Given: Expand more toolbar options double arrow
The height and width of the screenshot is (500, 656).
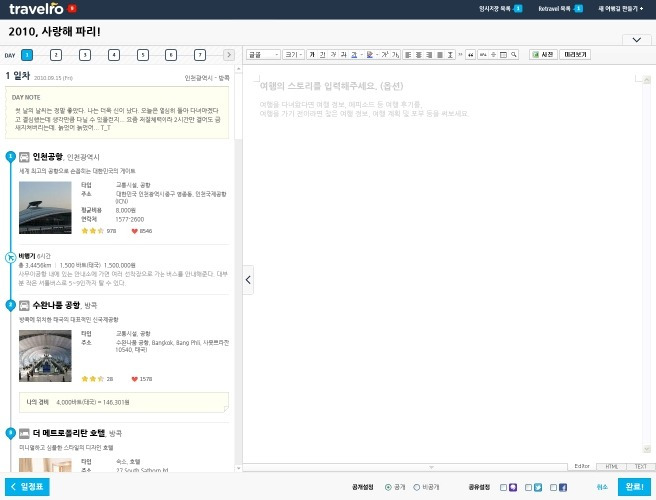Looking at the screenshot, I should pyautogui.click(x=460, y=55).
